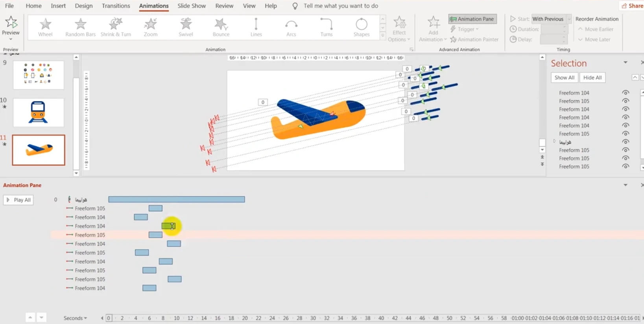
Task: Select the Random Bars animation
Action: point(80,27)
